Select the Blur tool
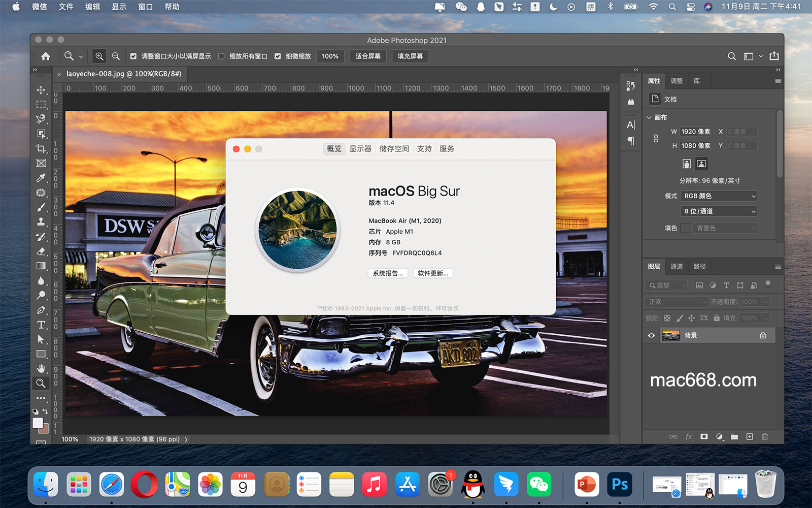 pos(41,281)
